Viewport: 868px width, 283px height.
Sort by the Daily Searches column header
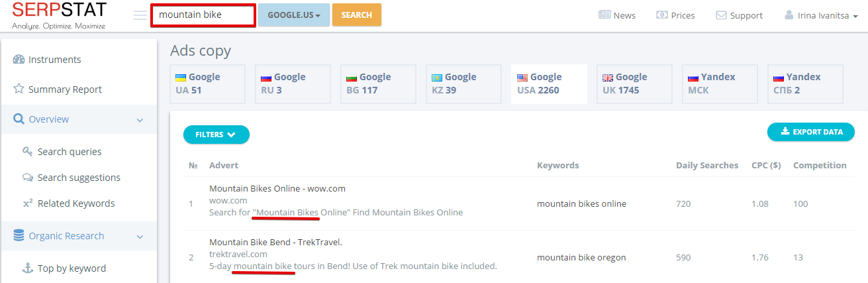[707, 165]
